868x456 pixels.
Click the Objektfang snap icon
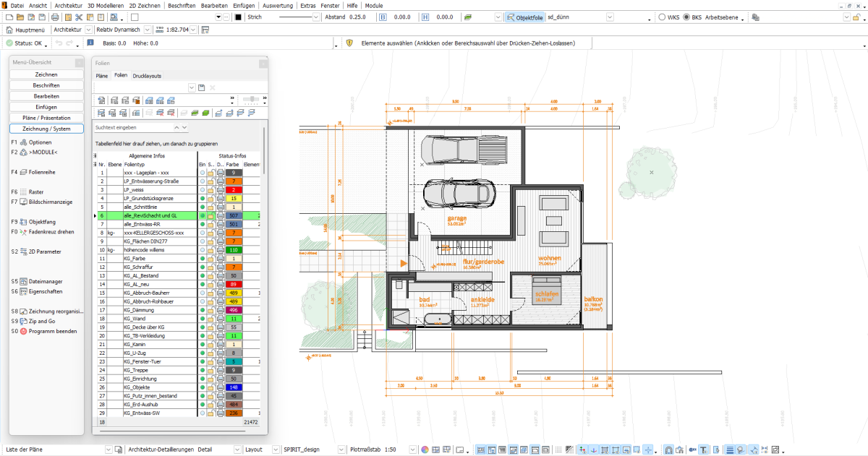click(24, 222)
